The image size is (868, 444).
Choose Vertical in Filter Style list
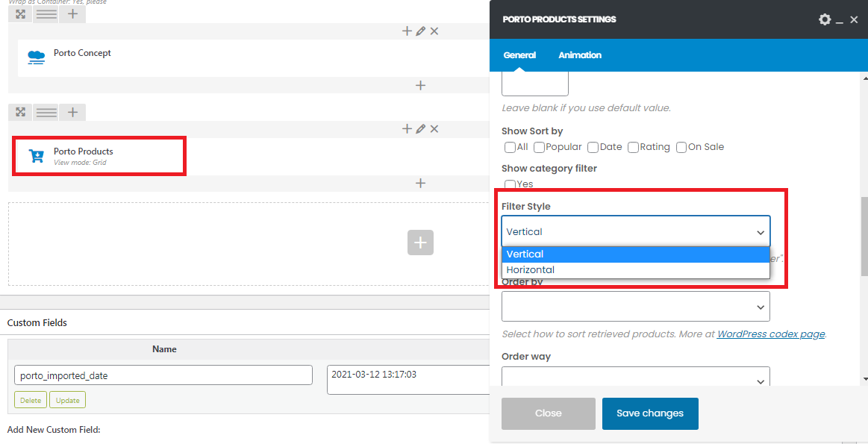coord(635,254)
